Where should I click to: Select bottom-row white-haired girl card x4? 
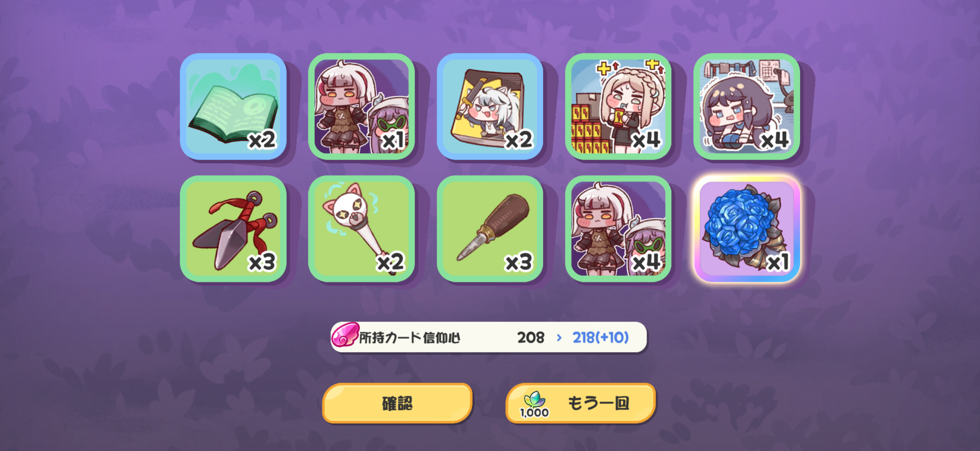[618, 229]
